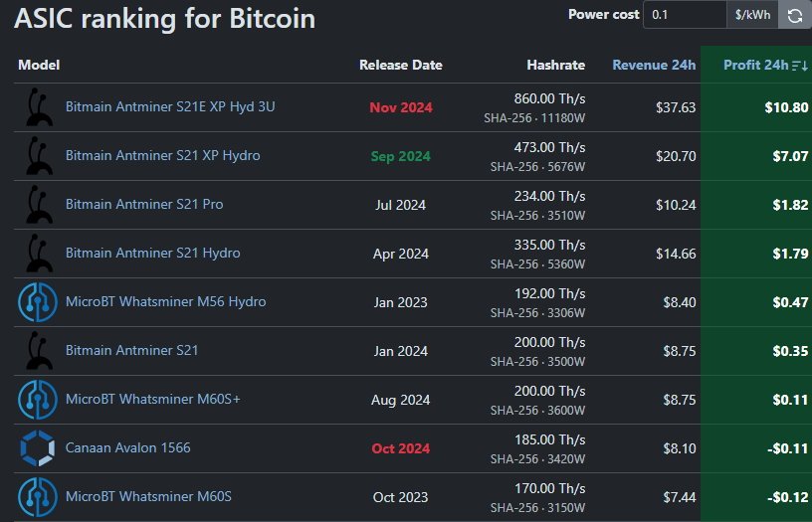
Task: Click the green Sep 2024 release date
Action: pyautogui.click(x=401, y=156)
